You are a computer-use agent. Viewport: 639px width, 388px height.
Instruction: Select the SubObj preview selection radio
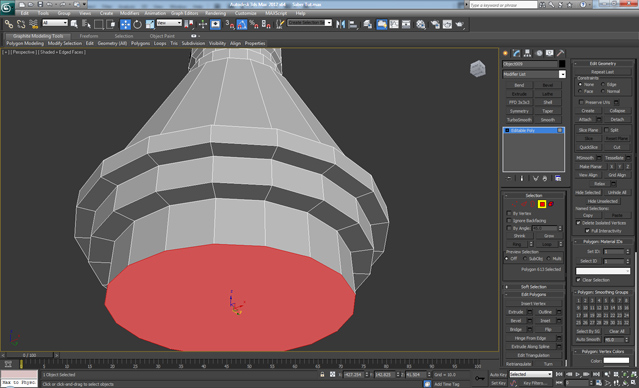pyautogui.click(x=524, y=259)
